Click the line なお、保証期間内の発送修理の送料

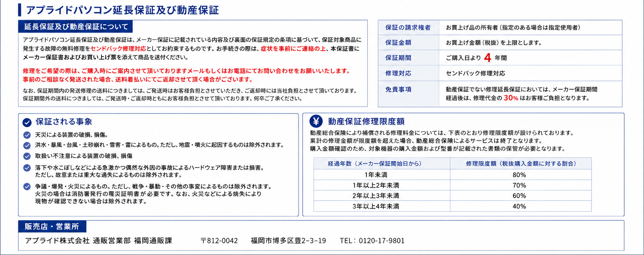click(190, 91)
